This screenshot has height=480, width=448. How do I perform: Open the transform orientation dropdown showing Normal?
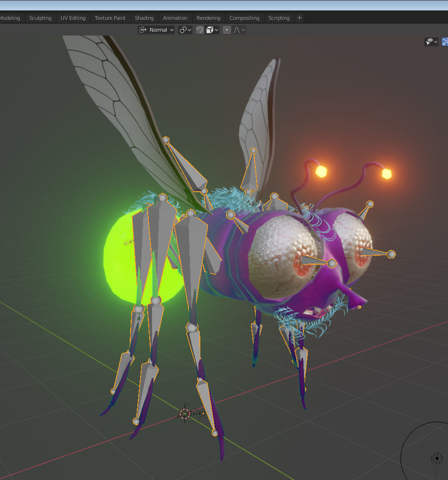[x=159, y=30]
